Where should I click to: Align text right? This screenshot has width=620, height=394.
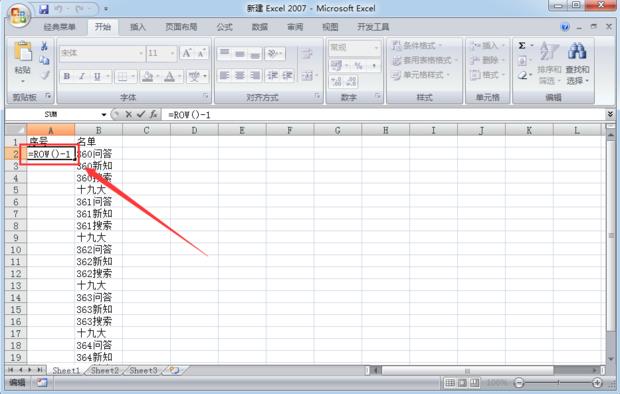point(255,75)
